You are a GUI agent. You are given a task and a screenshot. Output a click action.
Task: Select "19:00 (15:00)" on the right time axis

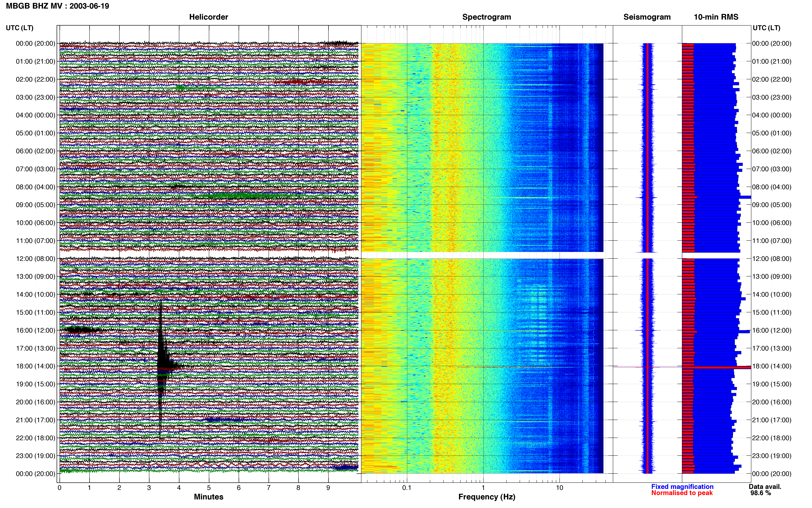772,384
